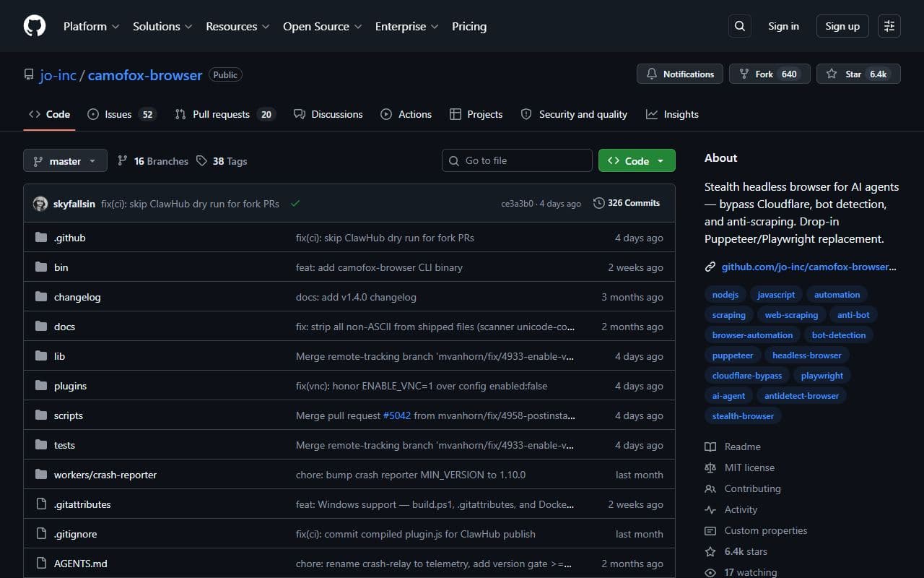Open the Platform dropdown menu
This screenshot has height=578, width=924.
click(91, 26)
